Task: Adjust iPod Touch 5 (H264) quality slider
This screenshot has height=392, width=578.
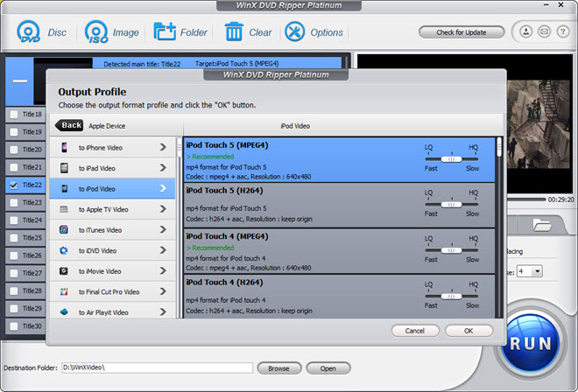Action: point(451,205)
